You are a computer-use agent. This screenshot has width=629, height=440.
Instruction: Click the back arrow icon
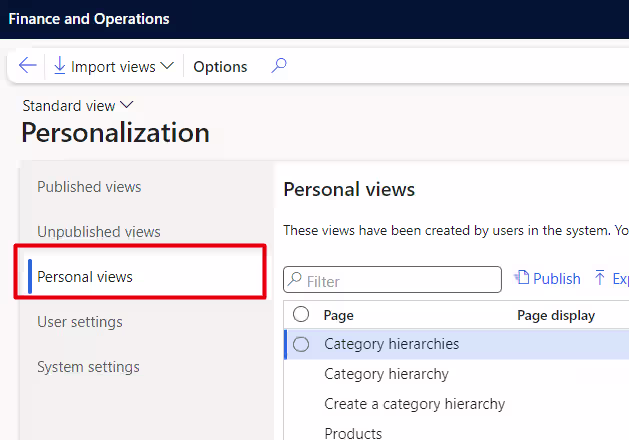click(x=27, y=66)
